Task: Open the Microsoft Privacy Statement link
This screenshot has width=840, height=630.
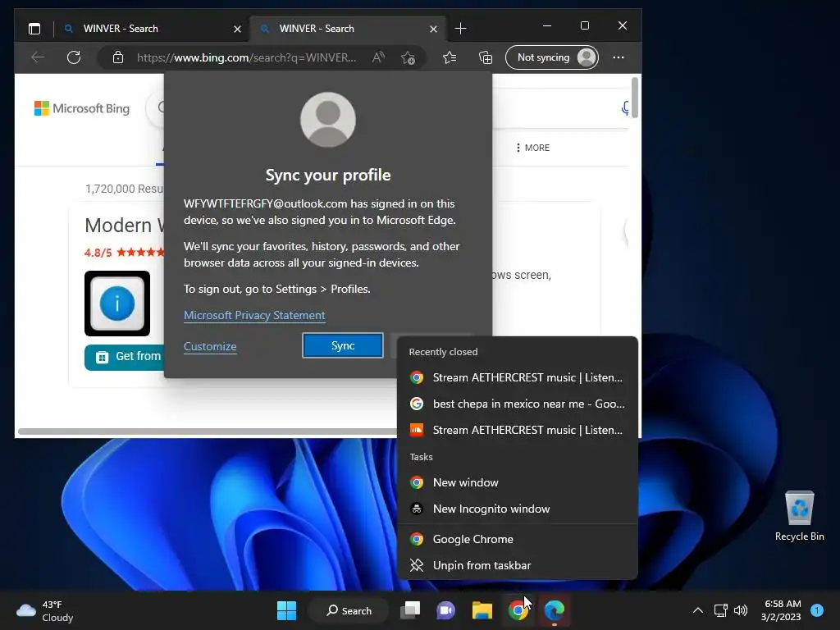Action: click(254, 316)
